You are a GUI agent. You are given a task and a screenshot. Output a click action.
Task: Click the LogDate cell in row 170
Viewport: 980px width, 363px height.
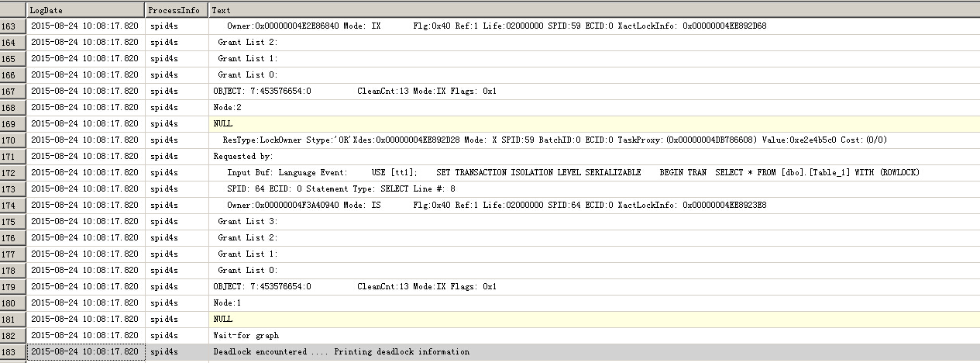point(86,140)
